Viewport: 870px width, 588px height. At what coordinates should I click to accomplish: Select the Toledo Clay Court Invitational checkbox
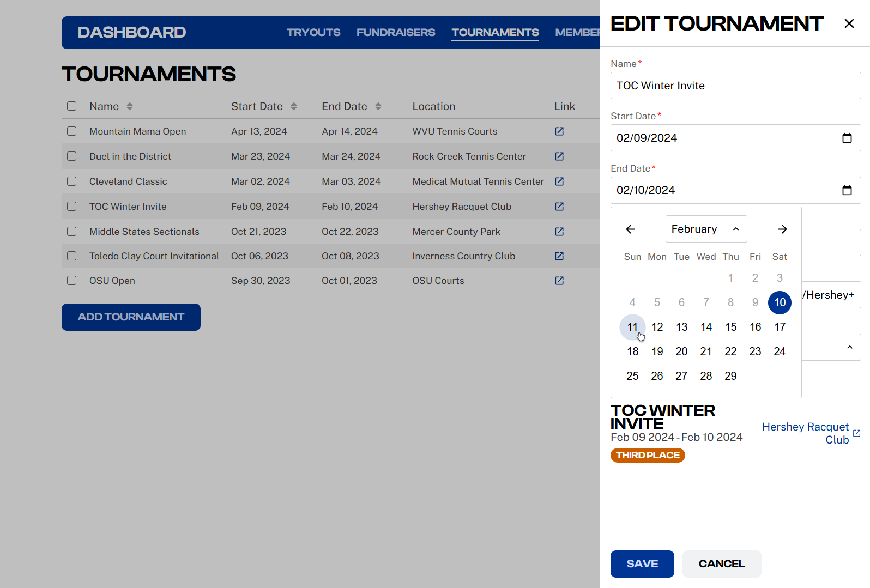coord(72,256)
